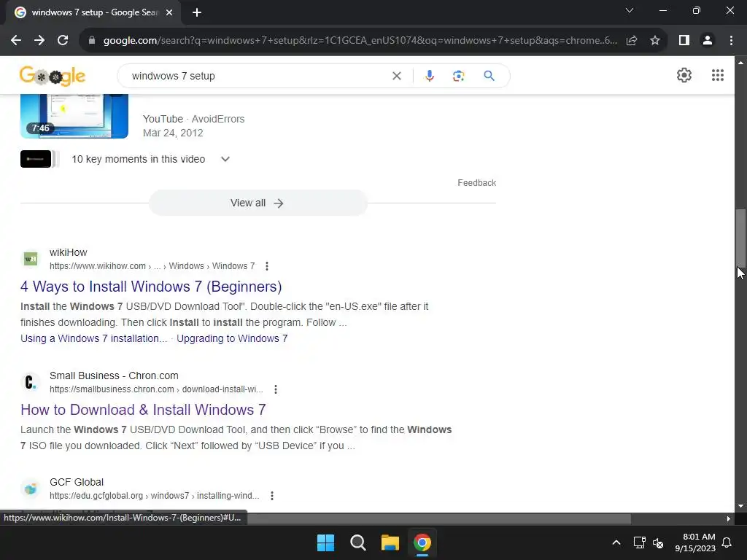This screenshot has width=747, height=560.
Task: Open network status tray icon
Action: pos(639,542)
